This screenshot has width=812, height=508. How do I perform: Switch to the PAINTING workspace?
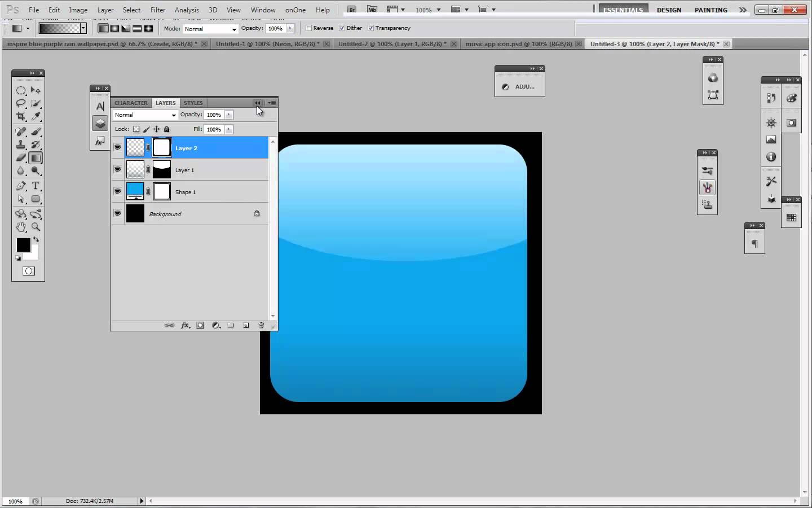point(710,10)
